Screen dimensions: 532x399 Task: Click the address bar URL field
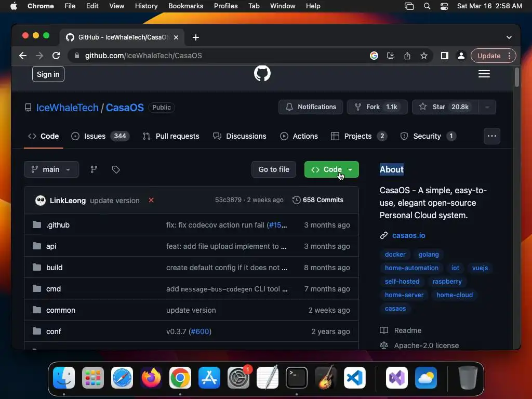(x=217, y=56)
